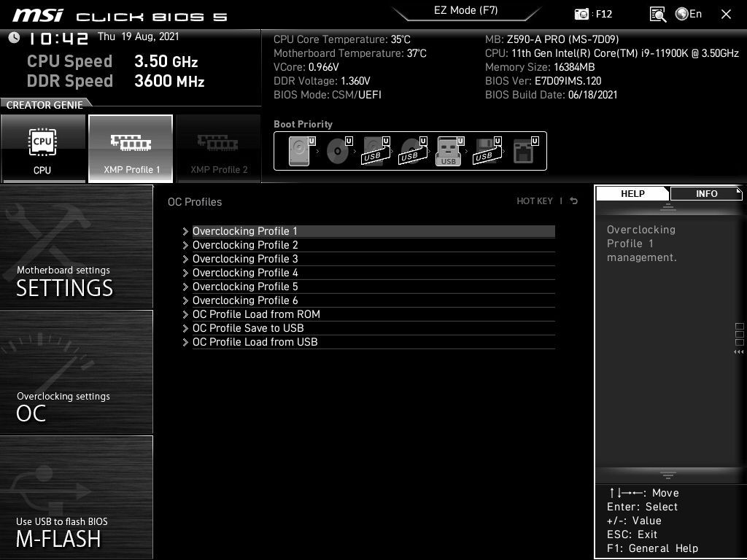This screenshot has height=560, width=747.
Task: Expand Overclocking Profile 1 arrow
Action: [185, 231]
